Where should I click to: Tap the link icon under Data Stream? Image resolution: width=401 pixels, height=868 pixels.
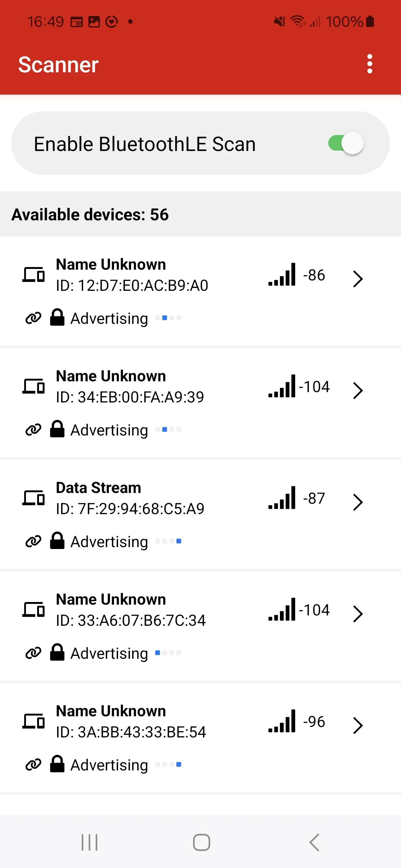click(x=33, y=542)
